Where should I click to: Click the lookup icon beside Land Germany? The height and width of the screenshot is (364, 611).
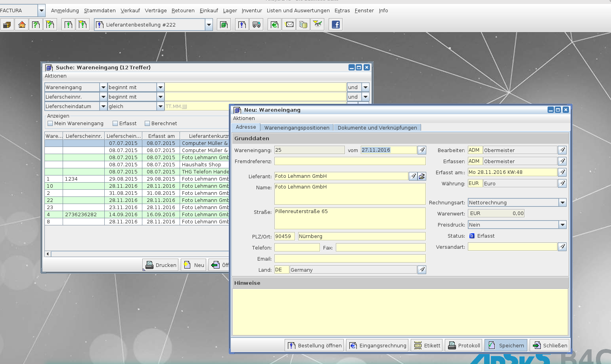coord(422,270)
